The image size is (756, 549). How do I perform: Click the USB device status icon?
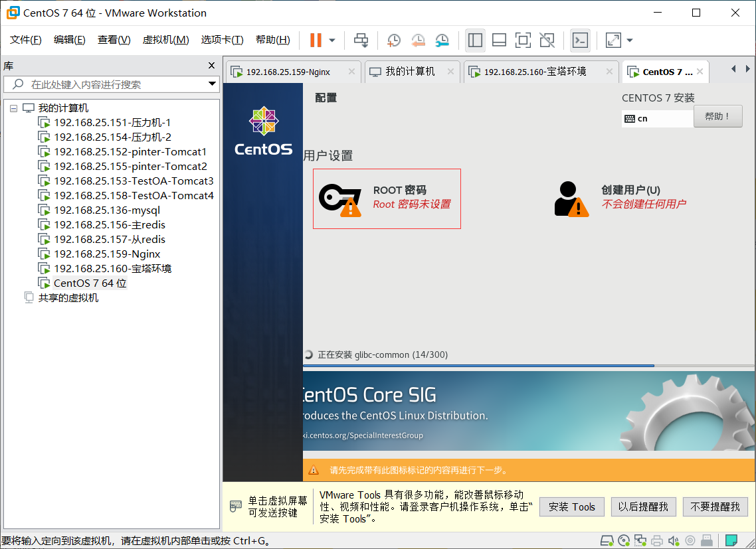pyautogui.click(x=706, y=541)
